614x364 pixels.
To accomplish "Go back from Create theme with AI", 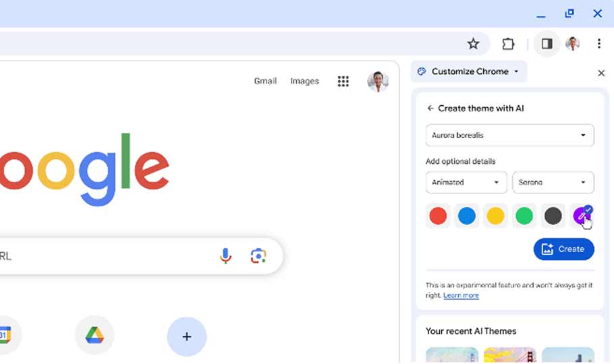I will tap(430, 109).
